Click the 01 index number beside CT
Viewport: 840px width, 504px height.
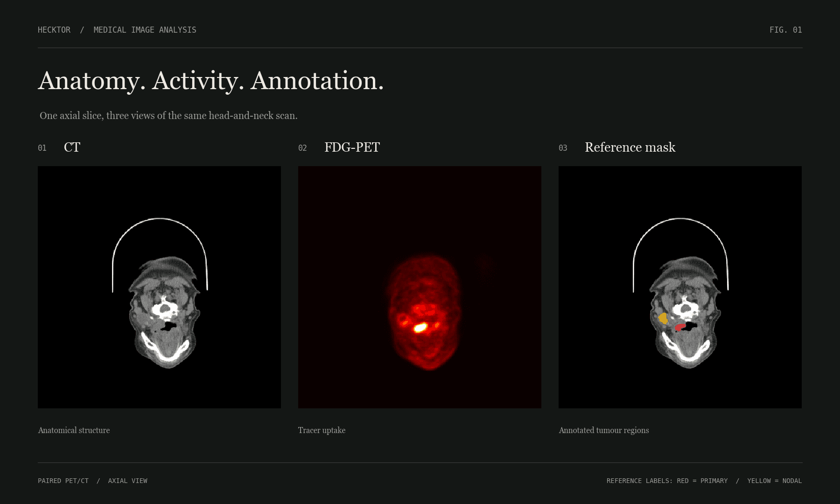point(42,148)
